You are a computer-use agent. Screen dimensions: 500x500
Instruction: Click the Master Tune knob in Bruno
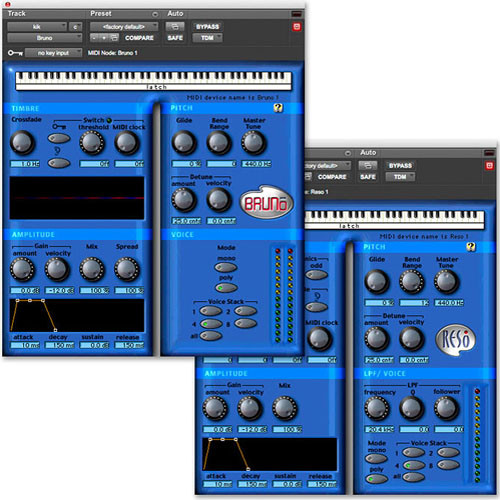tap(254, 143)
